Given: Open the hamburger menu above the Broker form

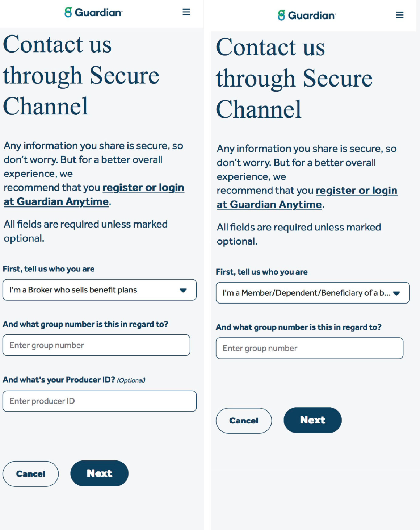Looking at the screenshot, I should tap(186, 12).
